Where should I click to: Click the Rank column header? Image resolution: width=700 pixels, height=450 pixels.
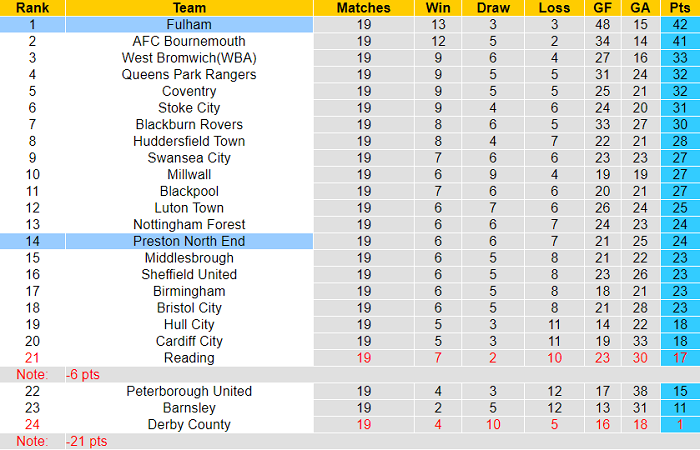point(32,8)
